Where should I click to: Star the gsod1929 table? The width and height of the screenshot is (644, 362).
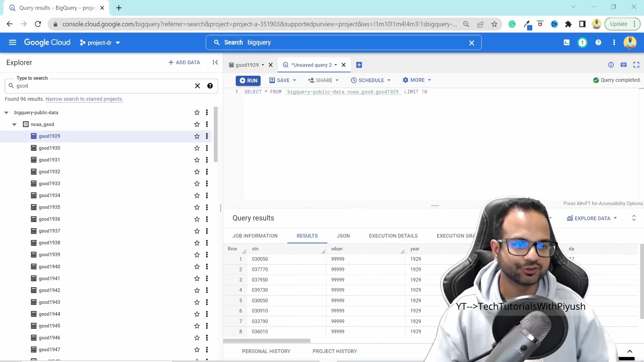point(197,136)
